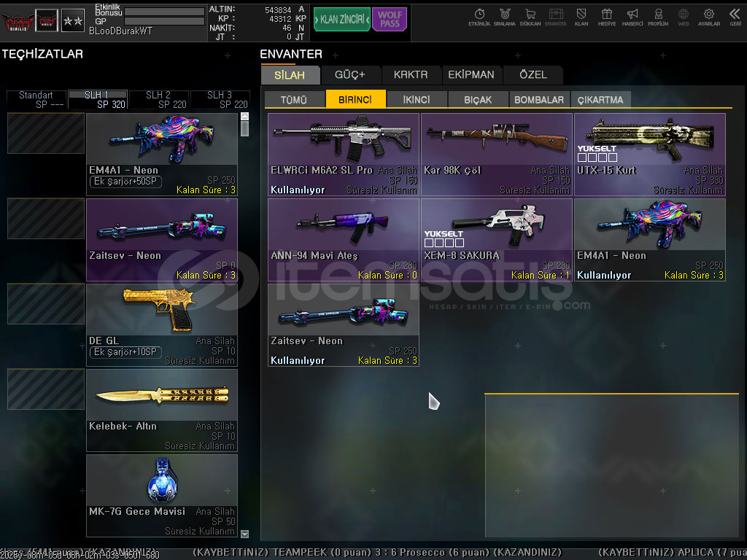
Task: Click the clan emblem next to logo
Action: click(x=47, y=21)
